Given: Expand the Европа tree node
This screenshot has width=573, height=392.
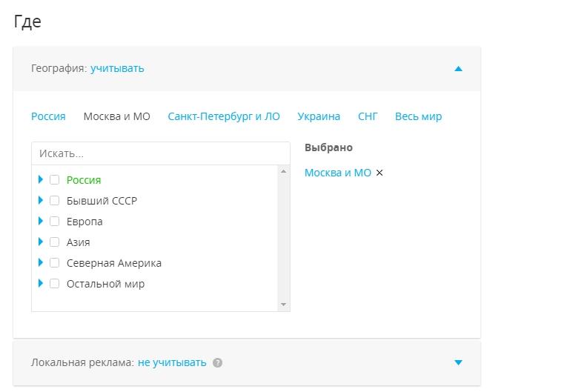Looking at the screenshot, I should 41,221.
